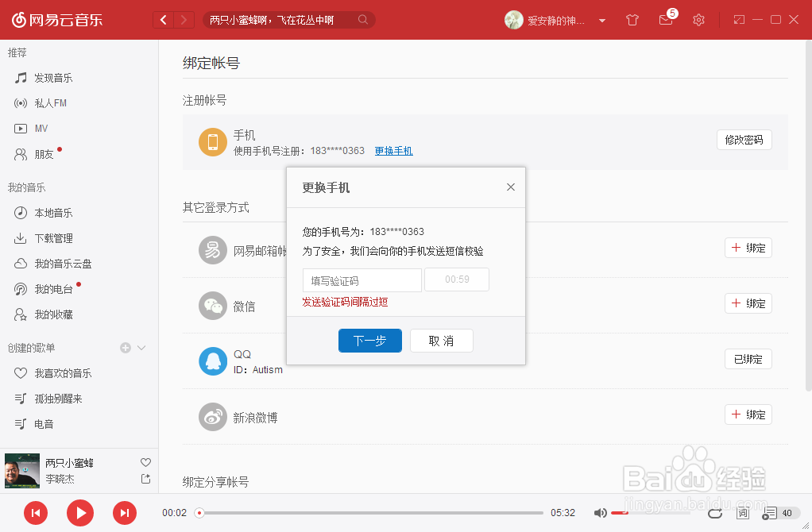Bind 新浪微博 account

click(x=748, y=414)
